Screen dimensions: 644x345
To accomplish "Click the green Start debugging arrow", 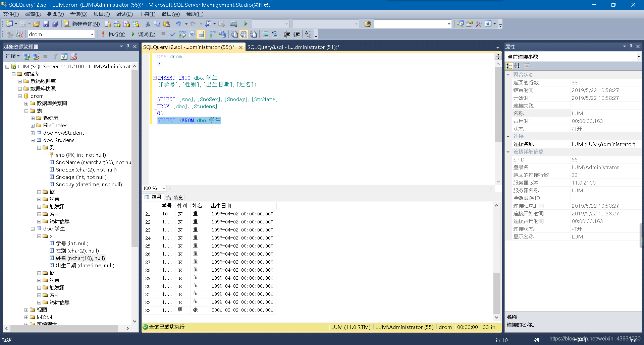I will [x=246, y=24].
